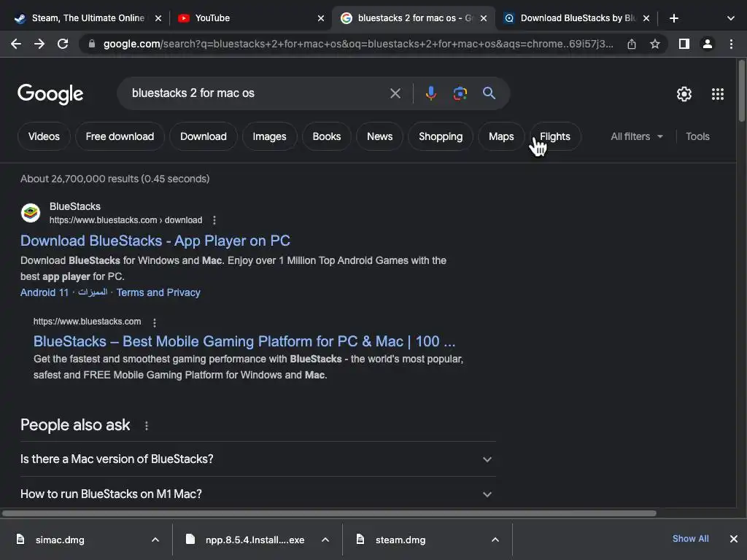Filter results by Shopping
Screen dimensions: 747x560
[x=440, y=136]
